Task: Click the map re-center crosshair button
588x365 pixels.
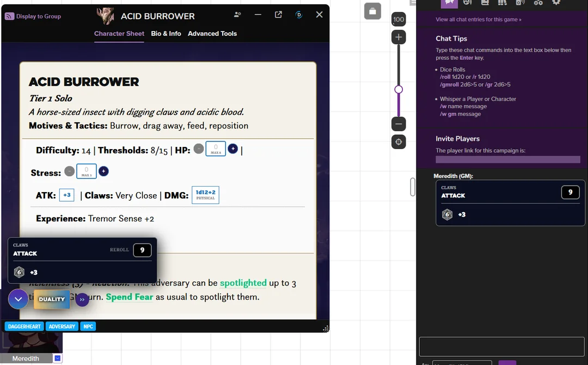Action: (x=399, y=143)
